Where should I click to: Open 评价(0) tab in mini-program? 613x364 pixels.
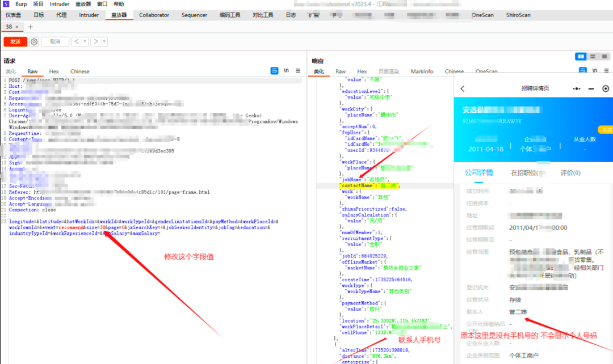tap(570, 172)
